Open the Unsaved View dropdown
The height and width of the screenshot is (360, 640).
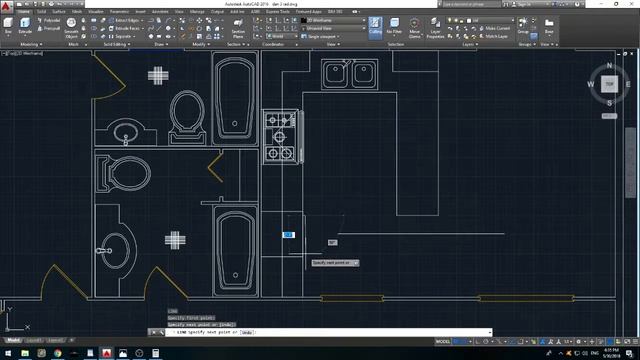click(333, 28)
